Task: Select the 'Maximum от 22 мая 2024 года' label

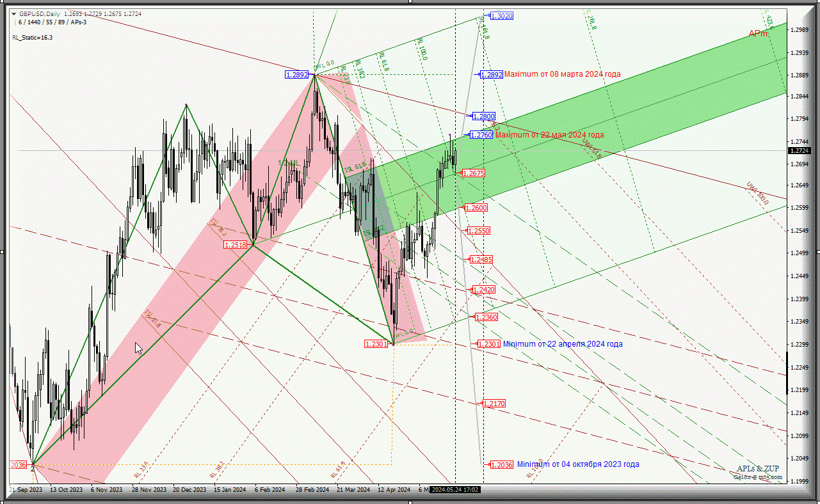Action: (x=549, y=135)
